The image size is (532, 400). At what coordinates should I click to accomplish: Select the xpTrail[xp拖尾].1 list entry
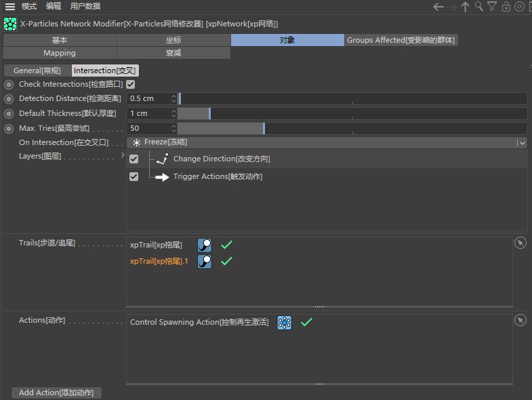[x=159, y=262]
